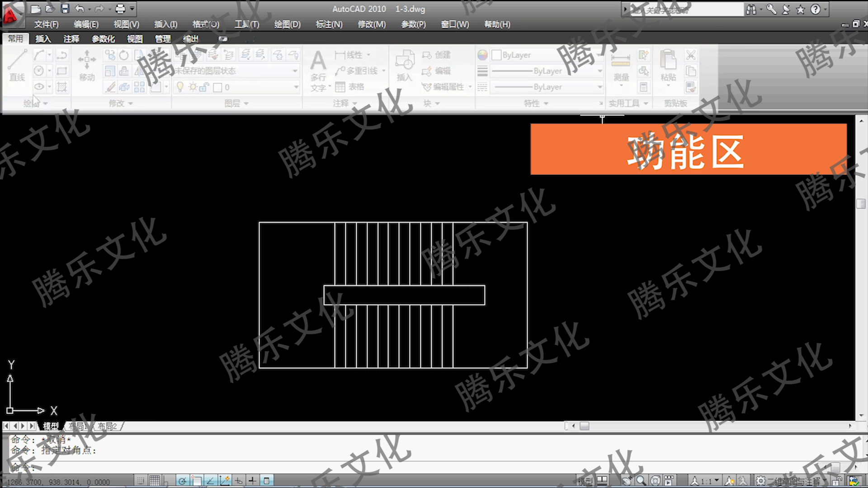Toggle grid display in the status bar
Screen dimensions: 868x488
point(154,481)
